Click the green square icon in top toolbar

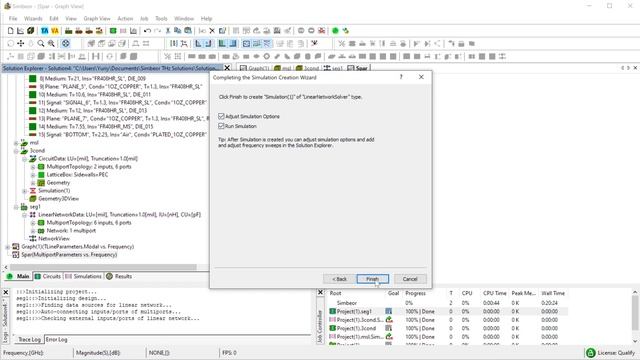pos(113,31)
